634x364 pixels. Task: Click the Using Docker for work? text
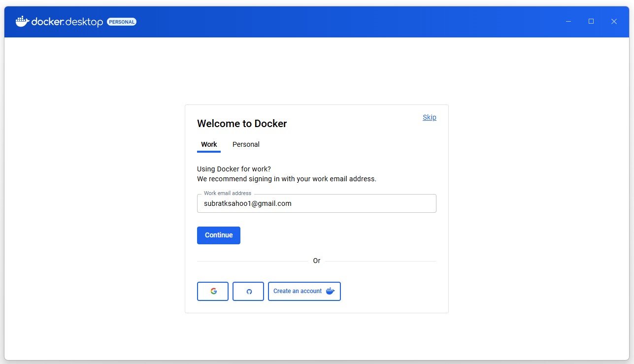[x=234, y=169]
